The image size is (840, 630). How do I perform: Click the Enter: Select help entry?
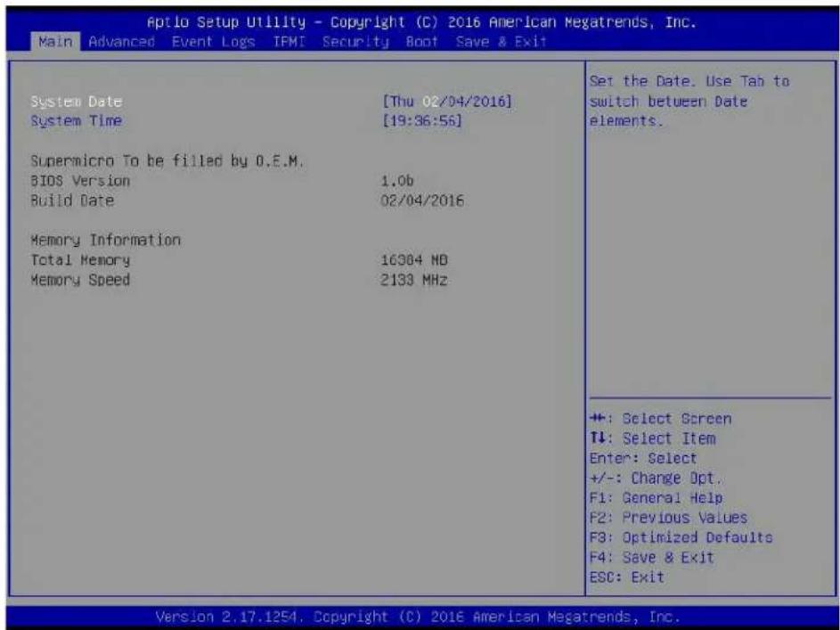click(x=643, y=458)
